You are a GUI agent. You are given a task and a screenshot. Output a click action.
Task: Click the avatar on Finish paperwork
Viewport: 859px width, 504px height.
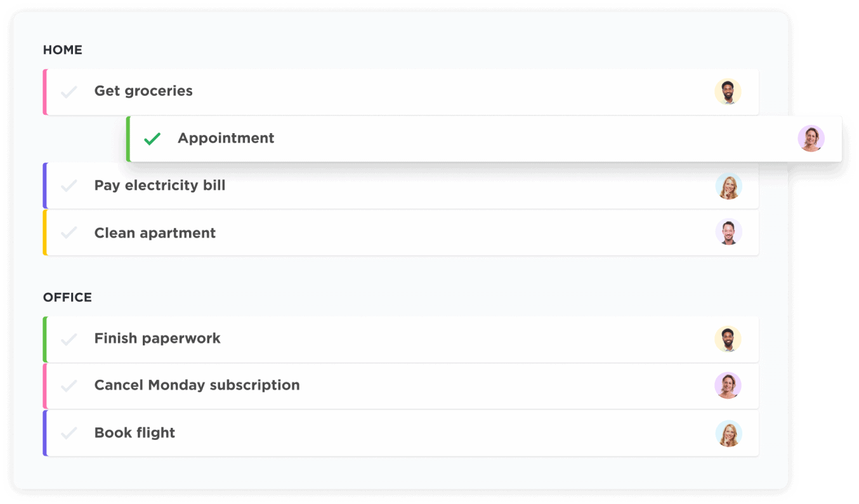tap(728, 339)
